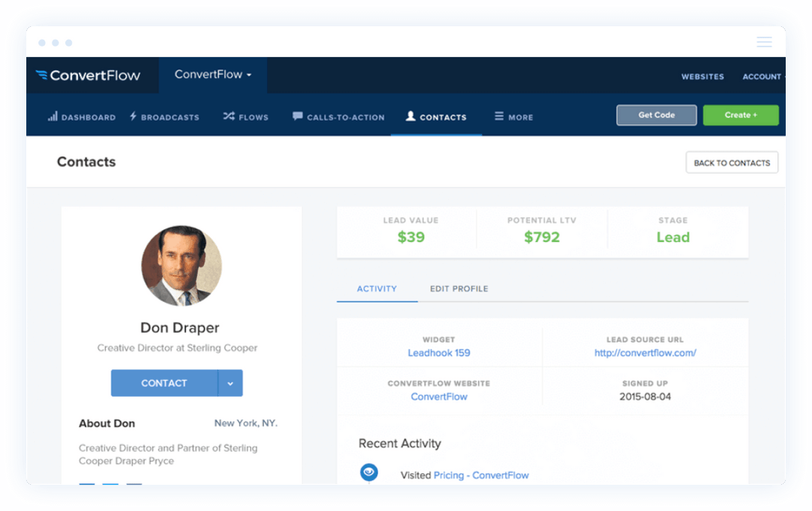This screenshot has width=812, height=511.
Task: Select the Contacts person icon
Action: click(411, 116)
